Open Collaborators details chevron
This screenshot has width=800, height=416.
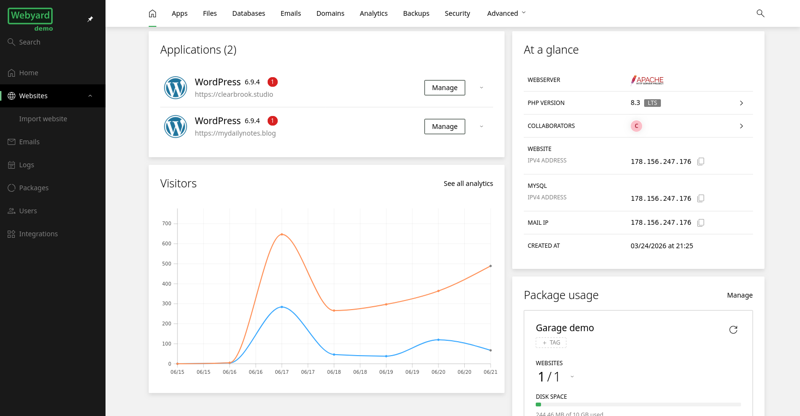[x=741, y=126]
